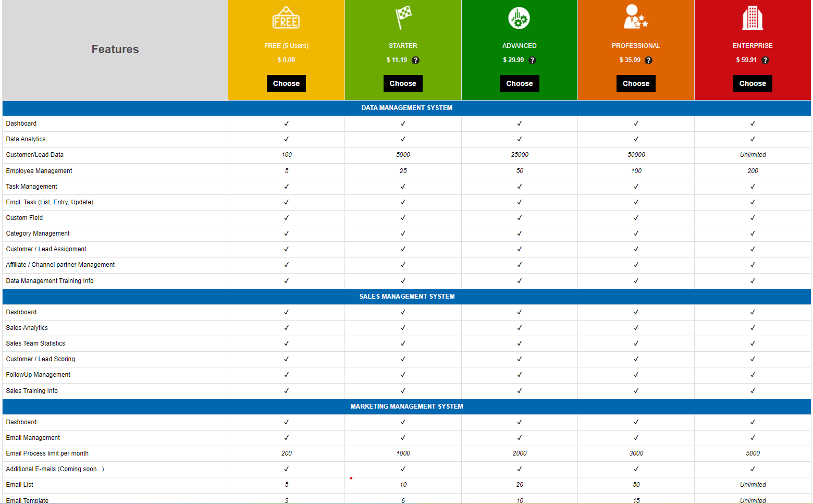Click Advanced 25000 Customer/Lead Data value

pyautogui.click(x=520, y=155)
